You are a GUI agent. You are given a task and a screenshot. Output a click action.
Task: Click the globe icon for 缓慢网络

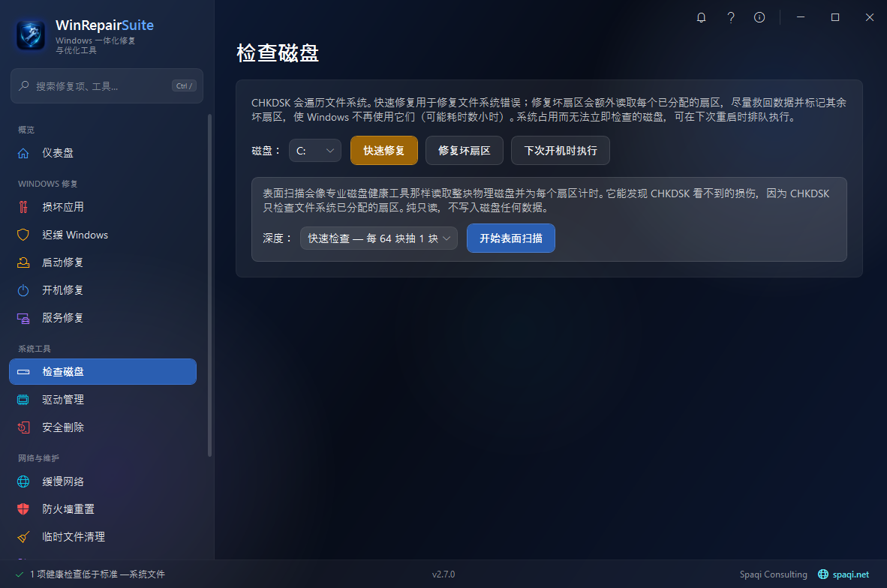click(x=23, y=481)
